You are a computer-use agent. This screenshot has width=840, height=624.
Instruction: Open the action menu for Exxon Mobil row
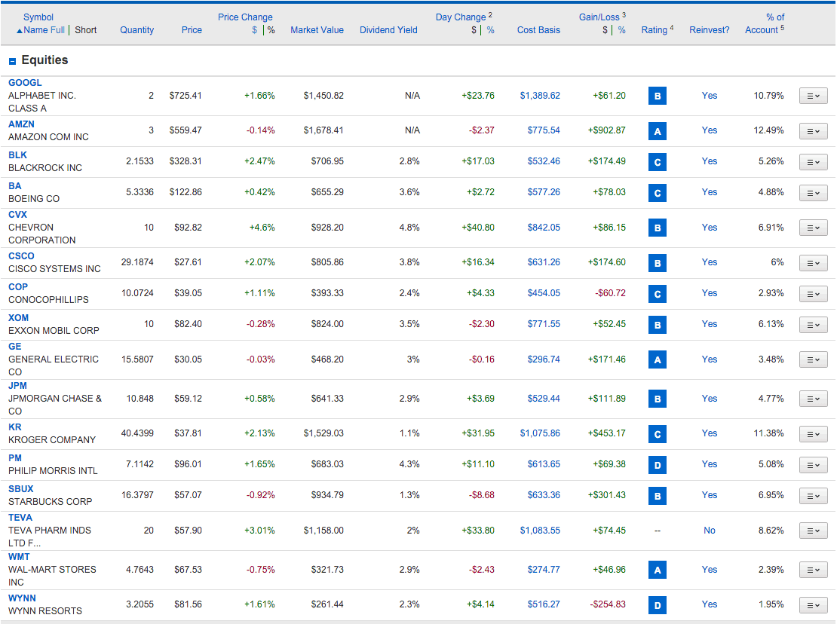pos(813,325)
